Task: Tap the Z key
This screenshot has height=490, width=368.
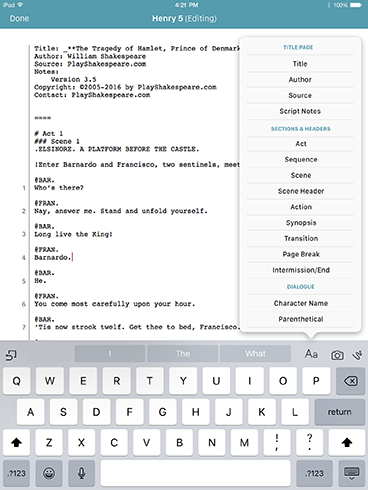Action: pos(49,443)
